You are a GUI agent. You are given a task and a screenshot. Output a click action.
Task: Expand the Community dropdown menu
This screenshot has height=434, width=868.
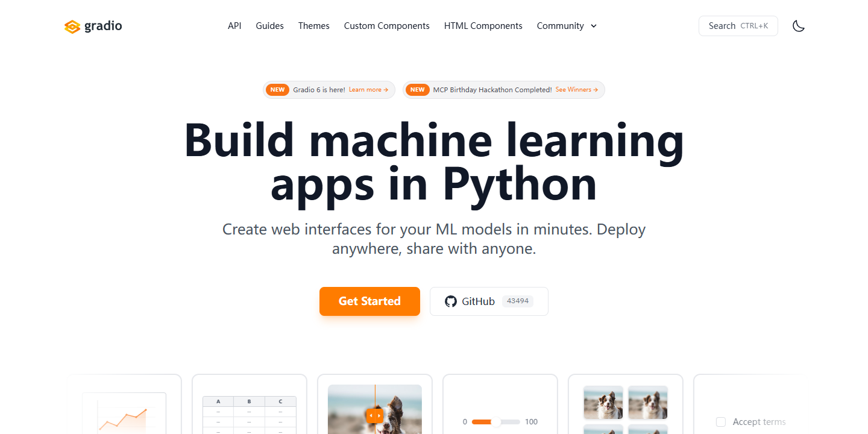click(x=567, y=26)
